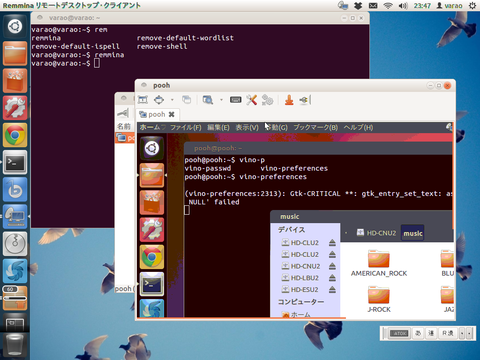This screenshot has height=360, width=480.
Task: Select pooh entry in Remmina connection list
Action: (125, 138)
